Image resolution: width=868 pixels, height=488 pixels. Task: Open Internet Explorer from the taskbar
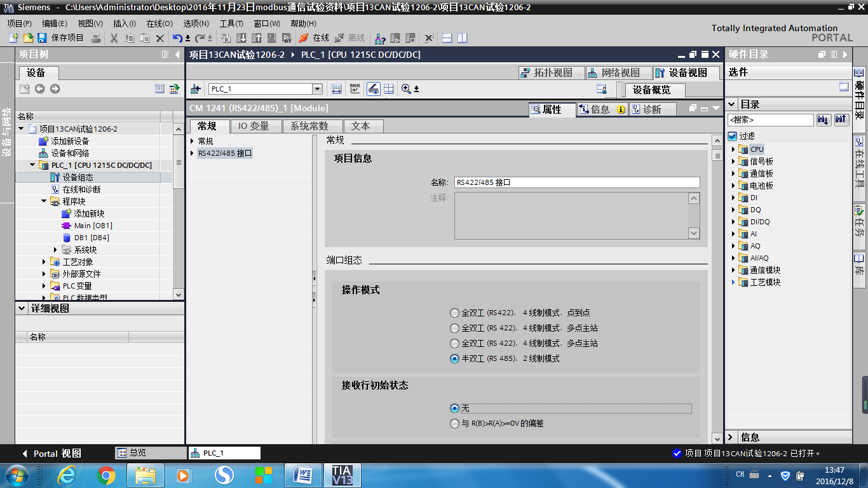pos(66,475)
